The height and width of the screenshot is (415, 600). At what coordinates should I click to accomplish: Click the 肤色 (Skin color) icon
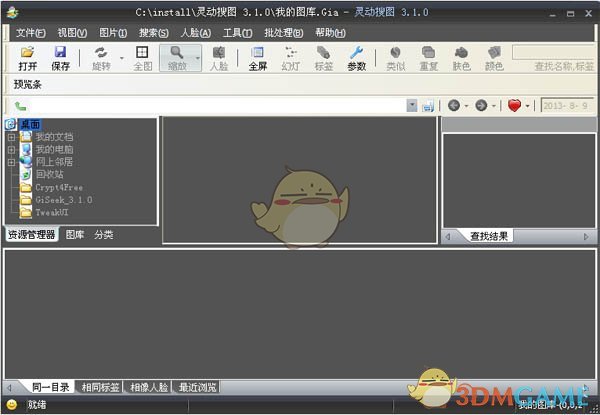pyautogui.click(x=461, y=58)
